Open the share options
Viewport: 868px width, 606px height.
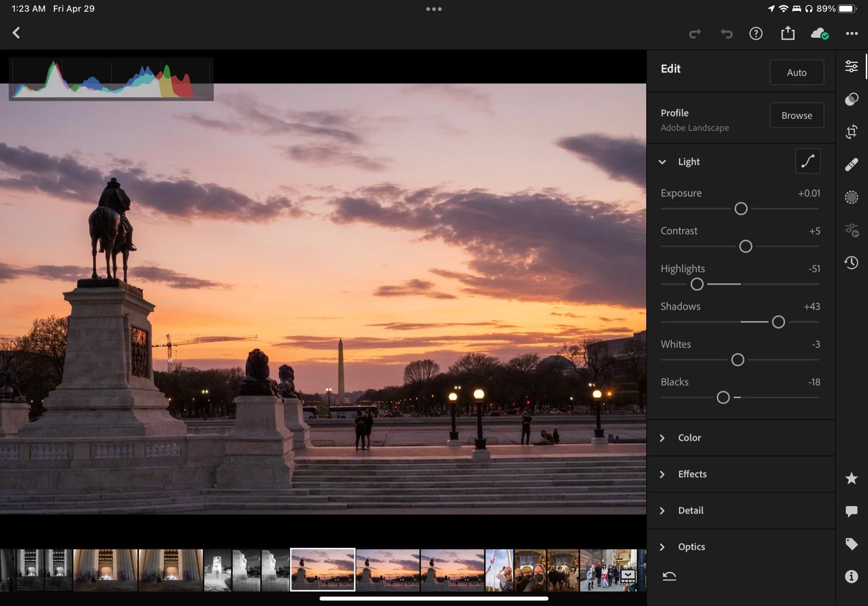787,33
